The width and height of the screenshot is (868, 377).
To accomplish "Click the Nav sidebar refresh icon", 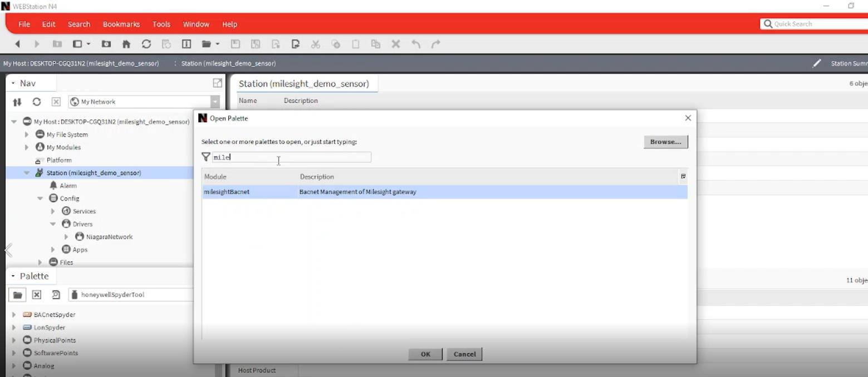I will (x=37, y=102).
